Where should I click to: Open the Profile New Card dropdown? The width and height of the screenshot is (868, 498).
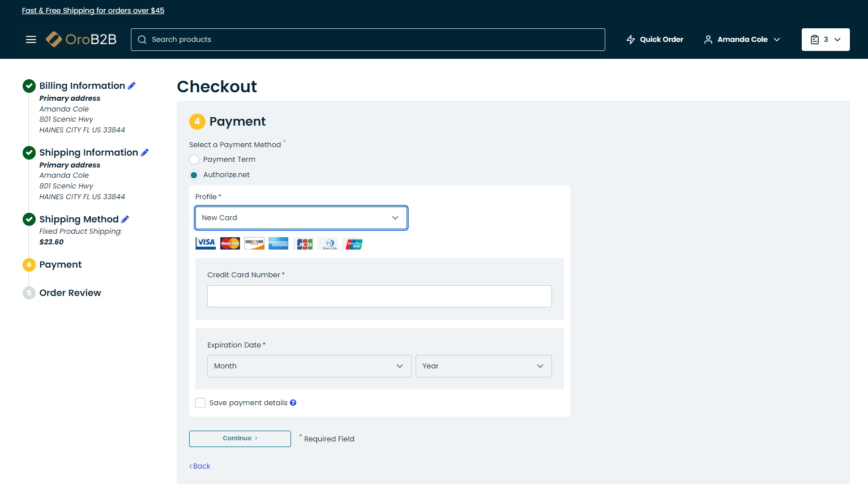pyautogui.click(x=301, y=218)
